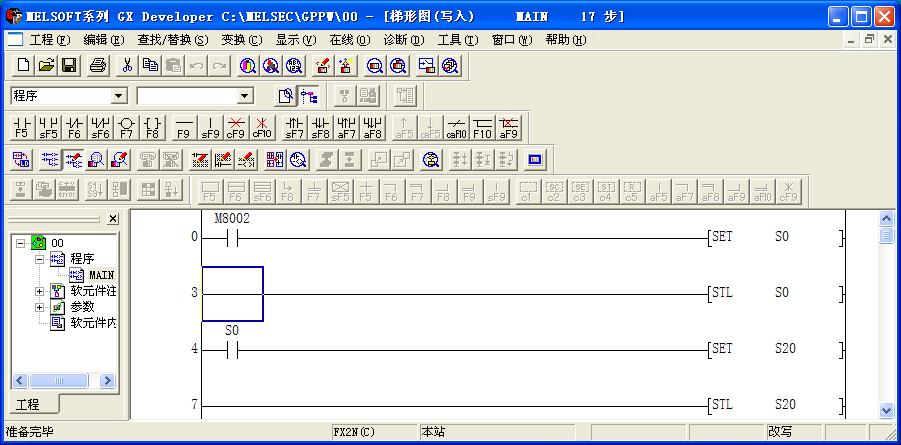Click the SET S20 instruction
Viewport: 901px width, 445px height.
pyautogui.click(x=775, y=349)
